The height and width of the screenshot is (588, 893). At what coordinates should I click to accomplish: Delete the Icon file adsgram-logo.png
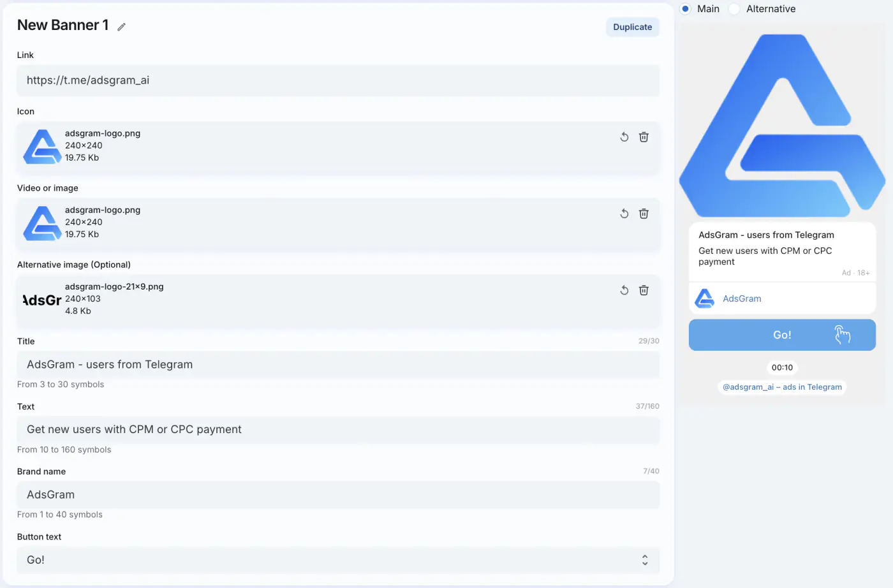click(x=644, y=137)
